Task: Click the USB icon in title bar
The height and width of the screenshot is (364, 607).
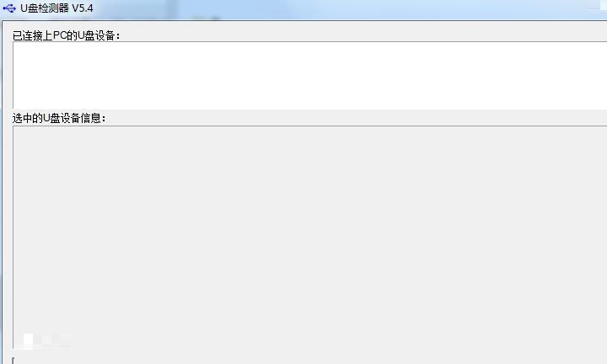Action: (9, 8)
